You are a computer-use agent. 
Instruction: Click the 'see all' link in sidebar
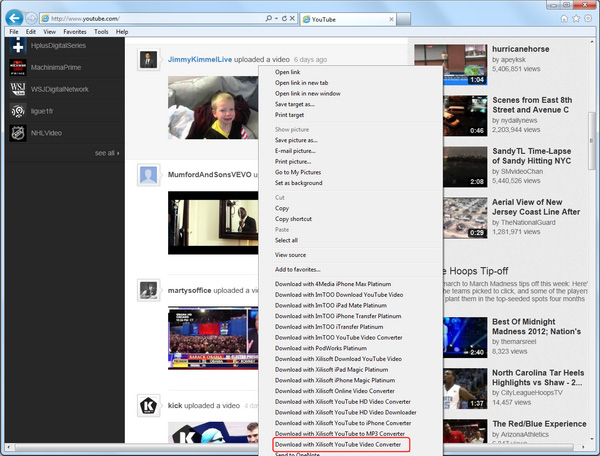click(x=107, y=153)
